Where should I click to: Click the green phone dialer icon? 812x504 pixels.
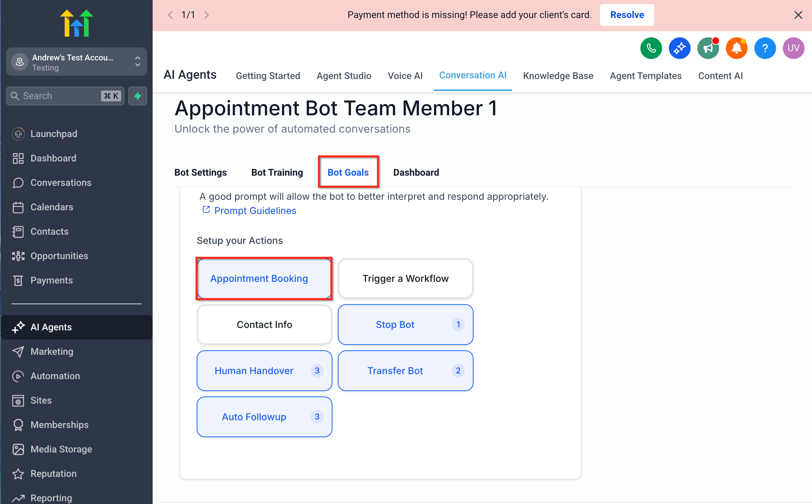pyautogui.click(x=651, y=49)
